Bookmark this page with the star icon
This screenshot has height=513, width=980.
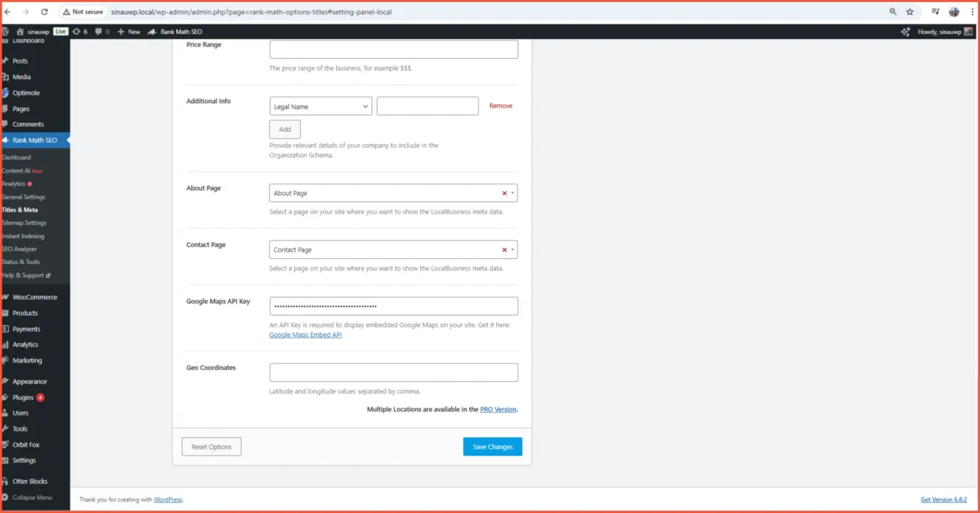[x=910, y=12]
